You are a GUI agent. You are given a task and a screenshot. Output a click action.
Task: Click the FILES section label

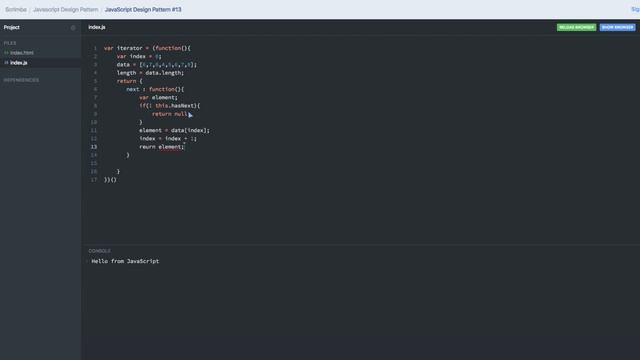click(x=10, y=43)
